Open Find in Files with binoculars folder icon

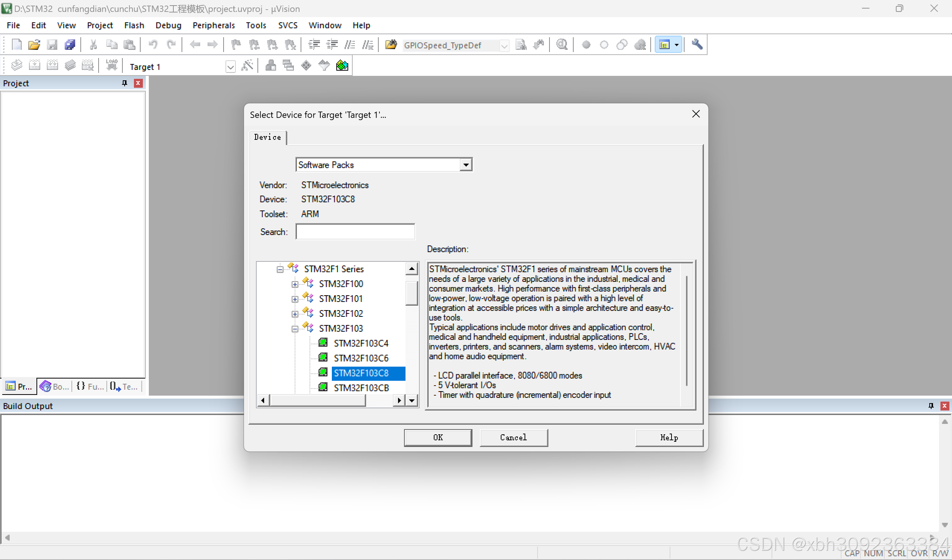pos(391,45)
